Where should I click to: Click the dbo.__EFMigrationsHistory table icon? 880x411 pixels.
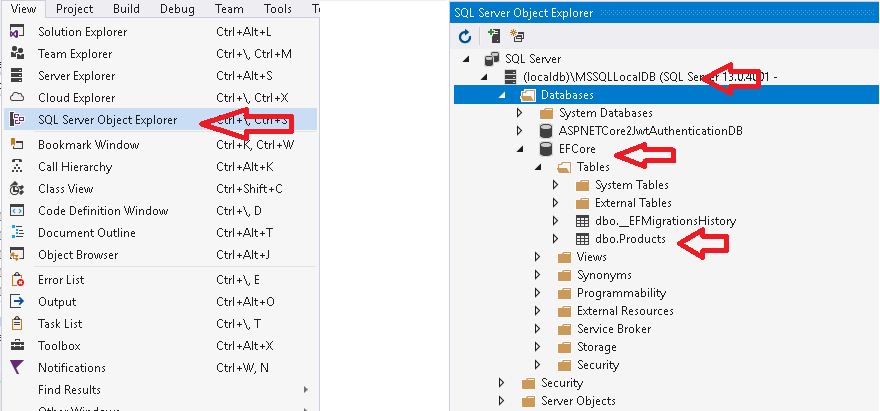coord(582,221)
